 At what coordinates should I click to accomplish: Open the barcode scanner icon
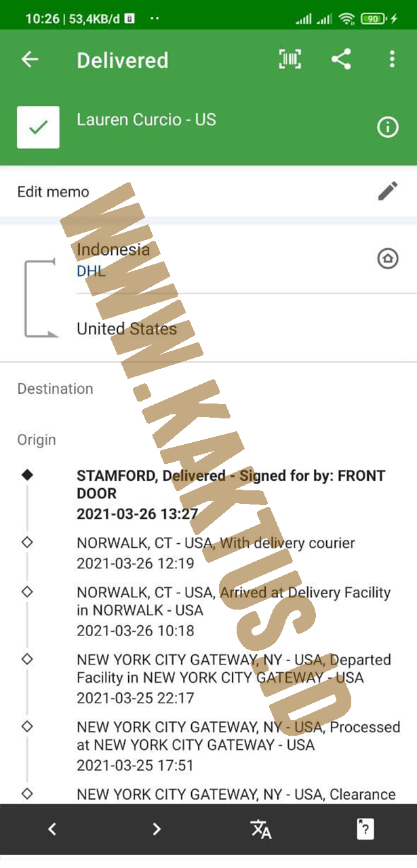tap(290, 60)
